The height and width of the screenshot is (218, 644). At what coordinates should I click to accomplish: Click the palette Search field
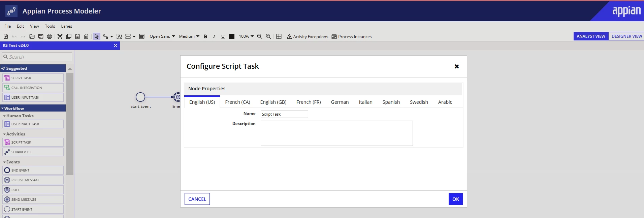(37, 57)
